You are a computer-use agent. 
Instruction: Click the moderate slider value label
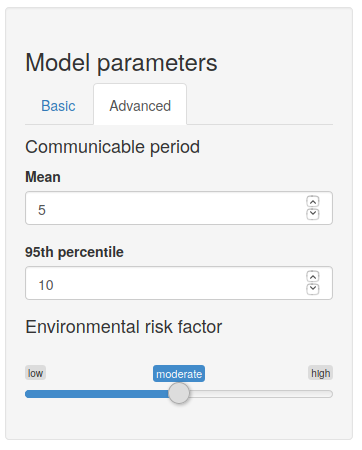179,374
